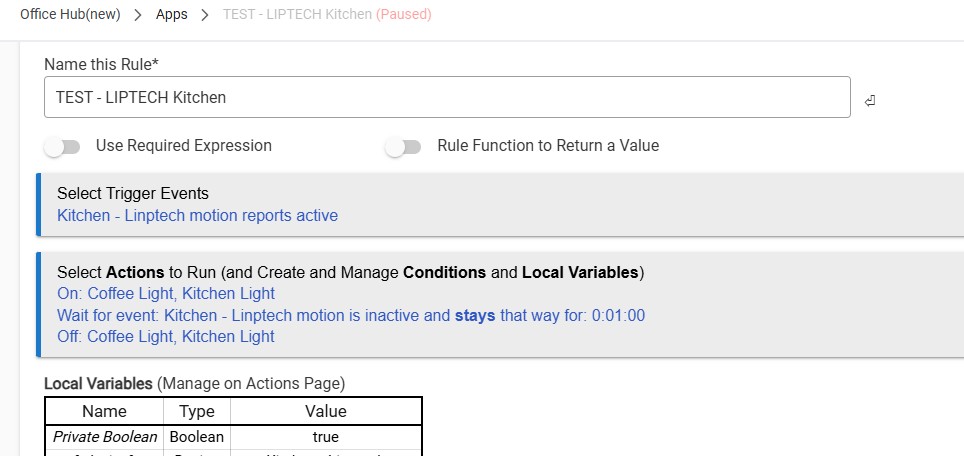Open the Select Trigger Events section
The image size is (964, 456).
pos(133,193)
